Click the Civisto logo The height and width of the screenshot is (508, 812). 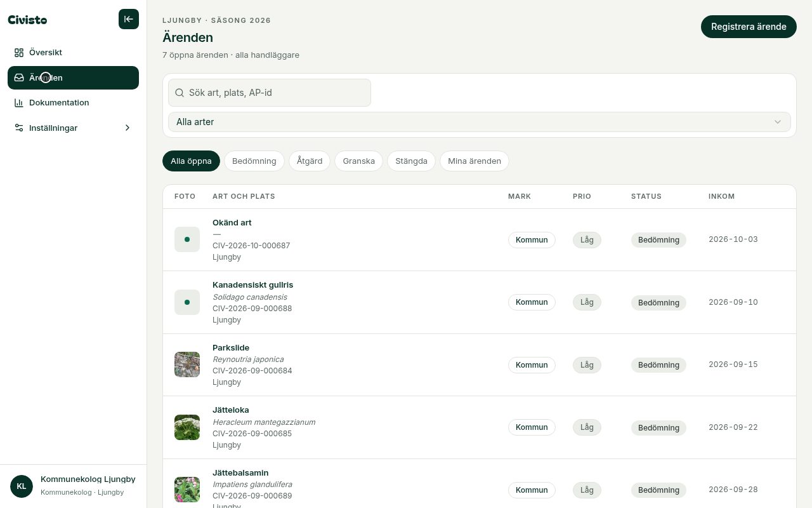click(27, 20)
